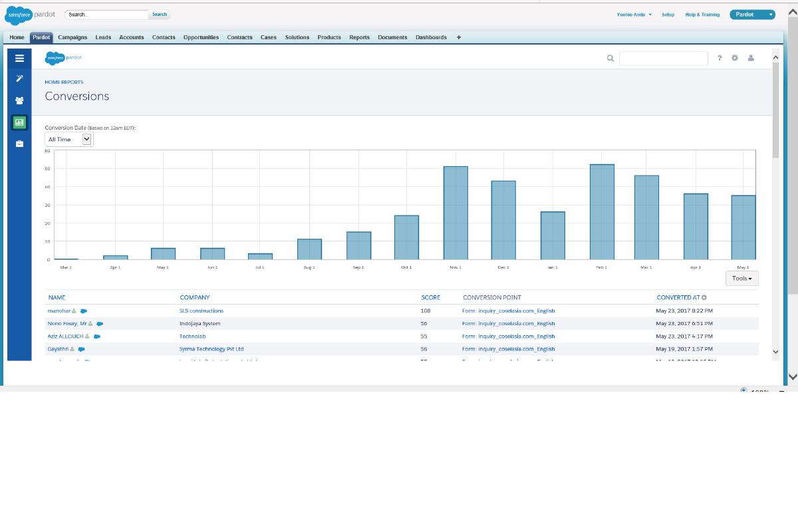Click the score 108 in manohar row
798x532 pixels.
[426, 311]
